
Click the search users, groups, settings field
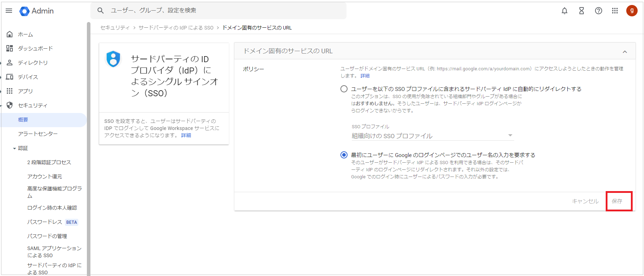point(218,11)
